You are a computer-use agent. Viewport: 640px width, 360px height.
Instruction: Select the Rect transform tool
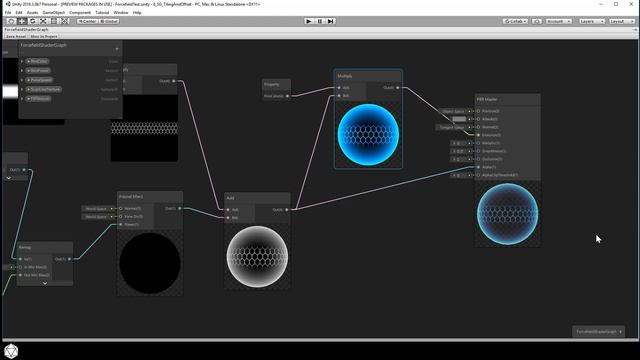point(54,21)
